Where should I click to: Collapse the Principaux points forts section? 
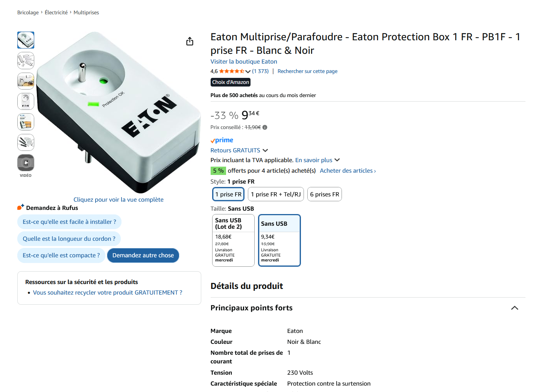click(515, 308)
